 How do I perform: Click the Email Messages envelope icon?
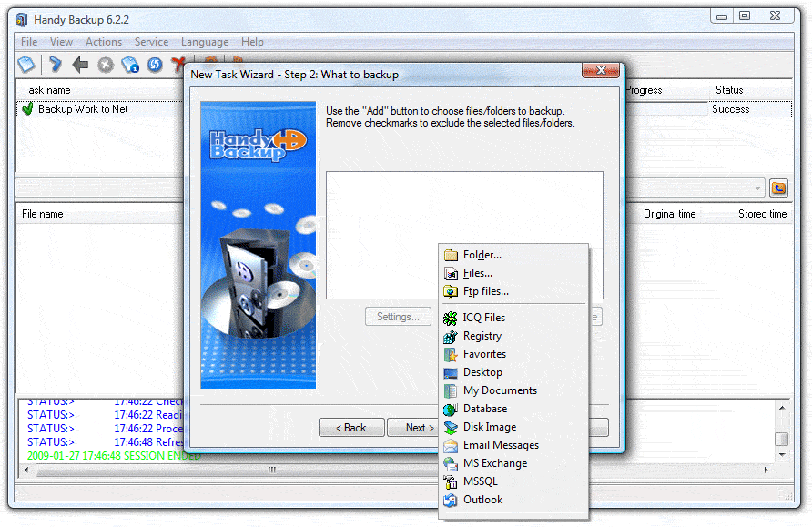(451, 445)
